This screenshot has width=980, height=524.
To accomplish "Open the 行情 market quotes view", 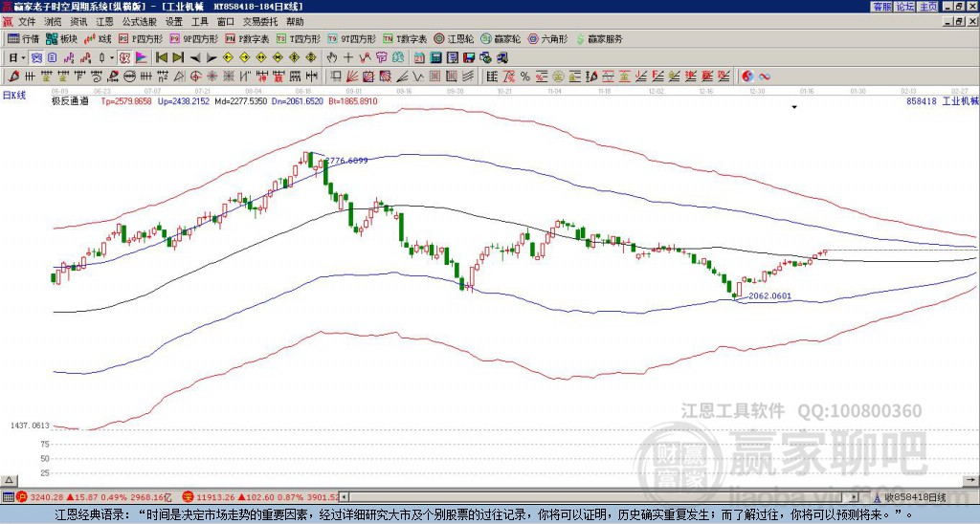I will pos(23,38).
